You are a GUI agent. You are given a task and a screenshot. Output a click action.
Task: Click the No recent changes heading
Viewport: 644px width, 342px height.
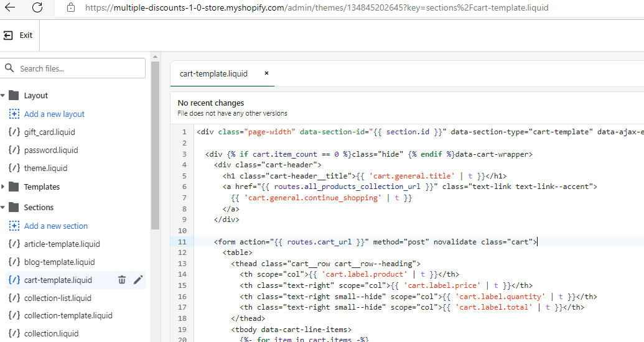pyautogui.click(x=211, y=103)
